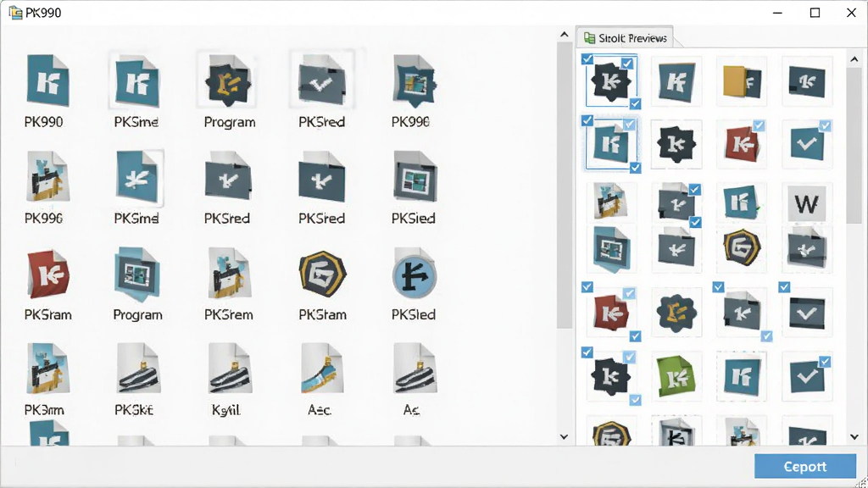Click the "PKSrem" file name

(229, 315)
